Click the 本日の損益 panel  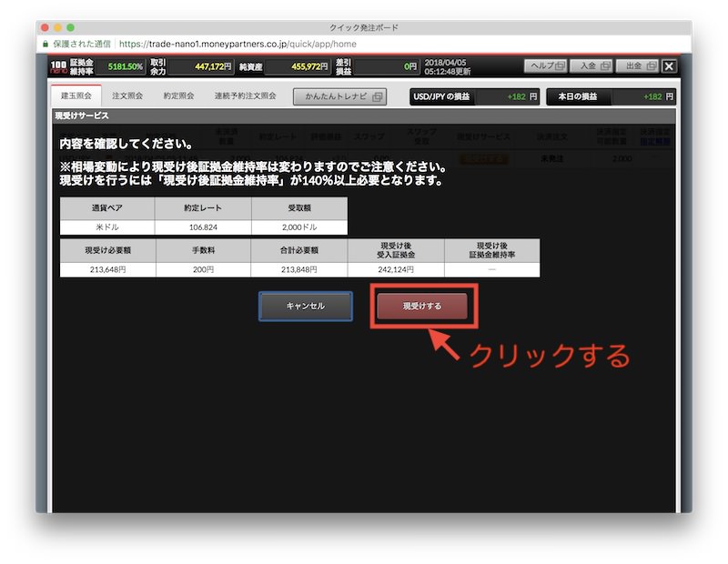[611, 96]
